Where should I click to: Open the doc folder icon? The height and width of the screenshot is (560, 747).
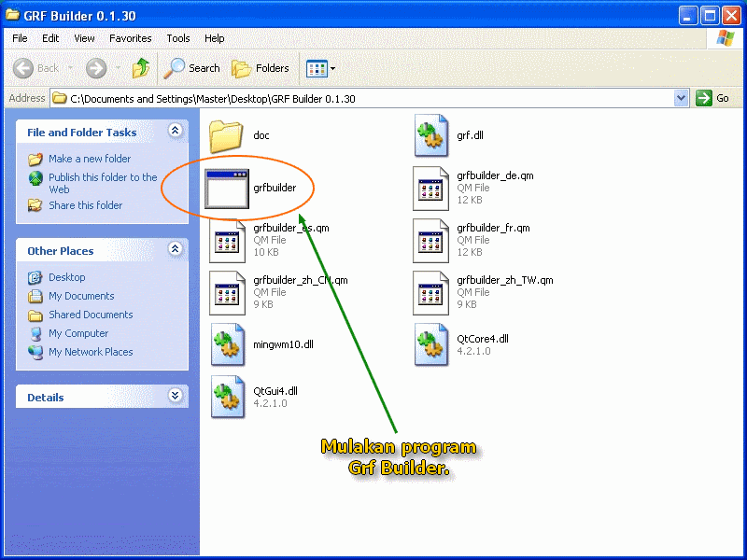pos(226,136)
